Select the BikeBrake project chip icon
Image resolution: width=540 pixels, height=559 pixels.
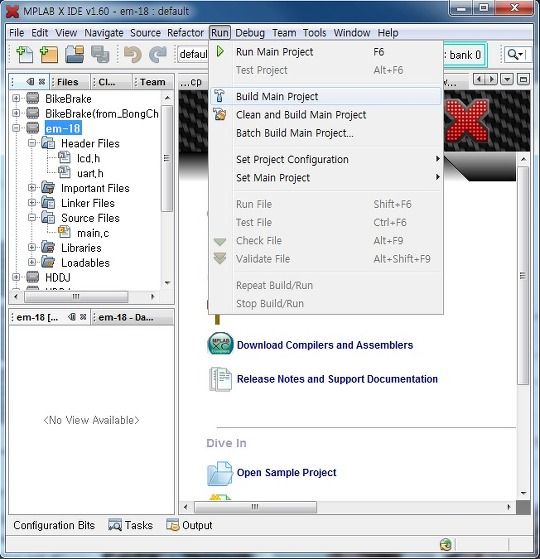click(x=32, y=98)
